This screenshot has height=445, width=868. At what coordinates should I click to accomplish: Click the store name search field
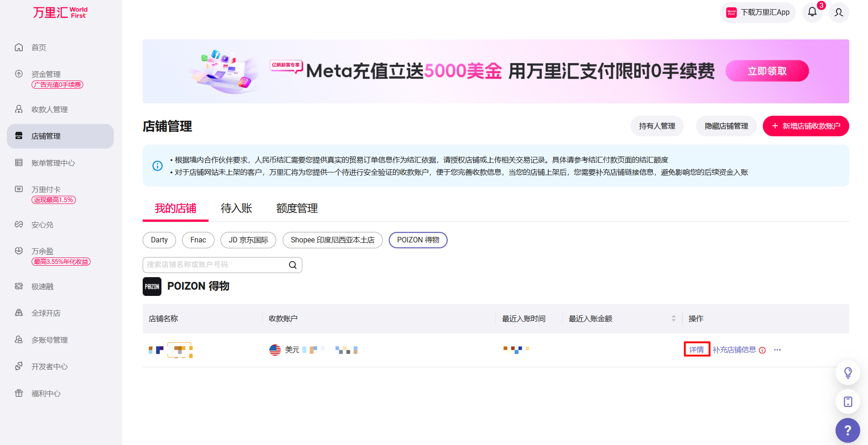(x=215, y=265)
